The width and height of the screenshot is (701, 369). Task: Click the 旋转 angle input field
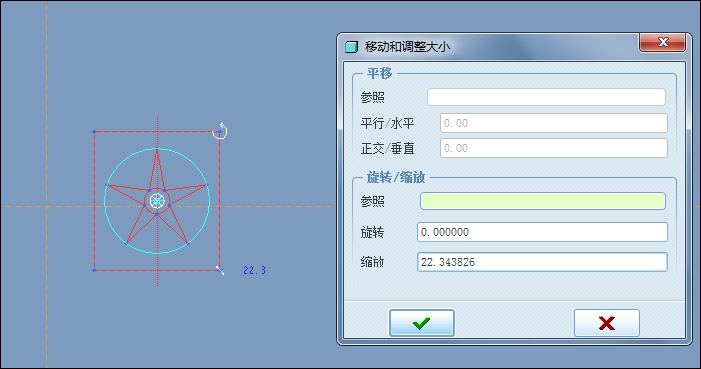(542, 232)
